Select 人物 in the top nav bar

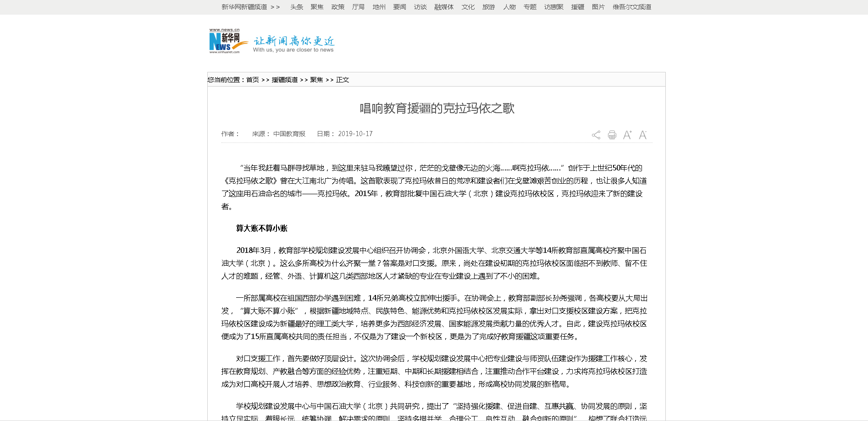coord(509,7)
